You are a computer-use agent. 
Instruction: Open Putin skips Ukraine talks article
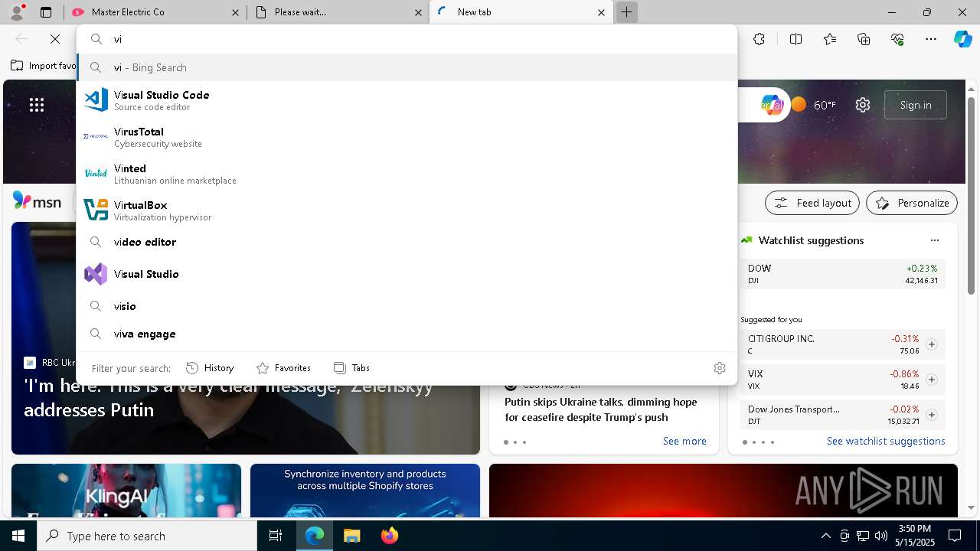pos(601,409)
